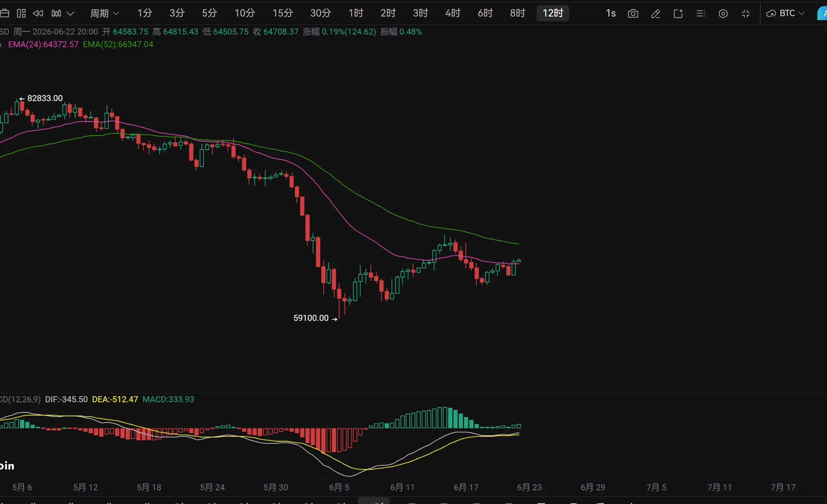Expand the chart type dropdown arrow
827x504 pixels.
pos(70,13)
